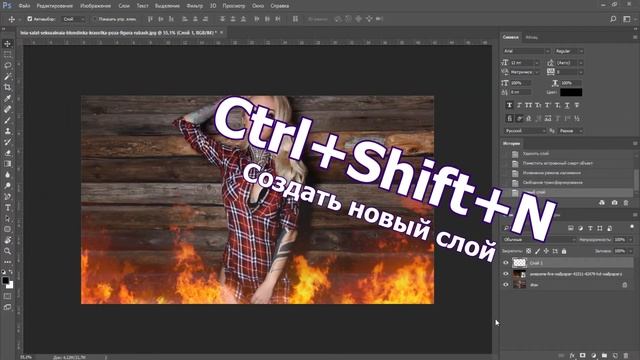The width and height of the screenshot is (640, 360).
Task: Open the layer Opacity 100% dropdown arrow
Action: (x=631, y=240)
